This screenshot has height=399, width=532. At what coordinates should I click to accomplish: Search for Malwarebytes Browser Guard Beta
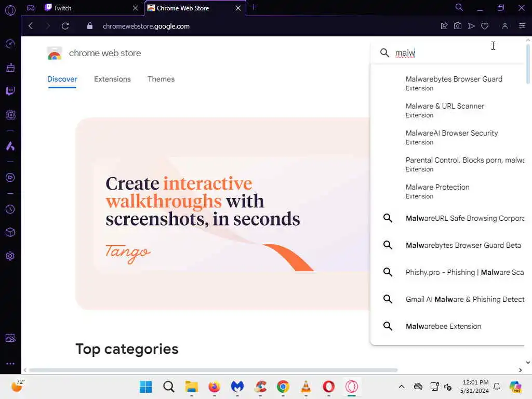click(448, 245)
